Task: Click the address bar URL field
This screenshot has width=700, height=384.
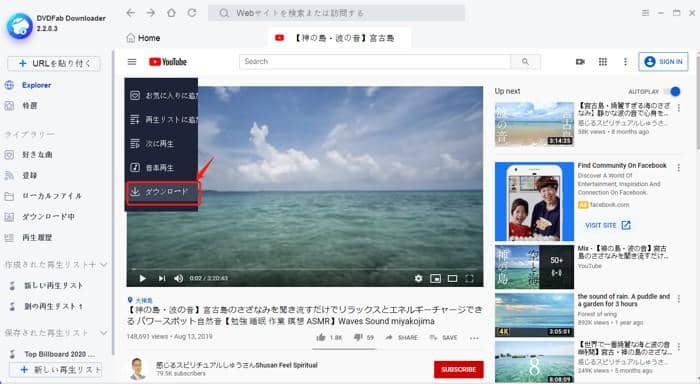Action: click(x=337, y=13)
